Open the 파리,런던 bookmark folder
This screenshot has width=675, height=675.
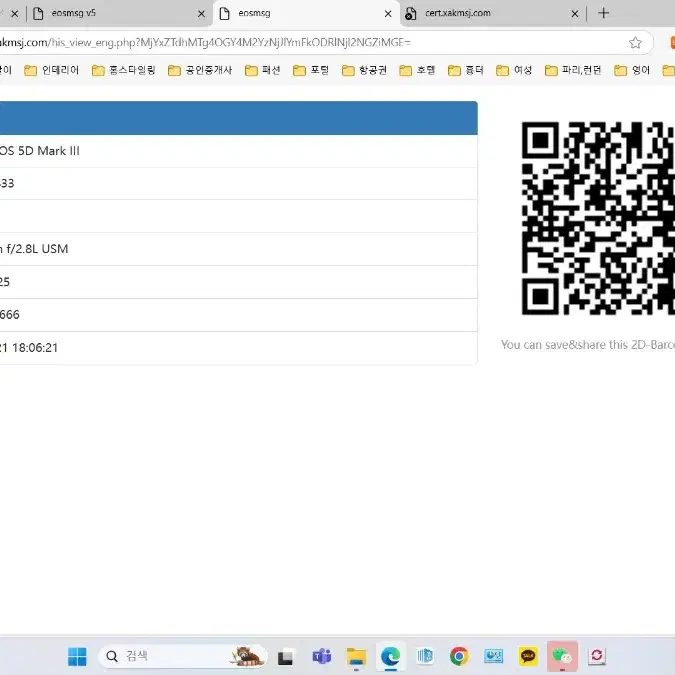[573, 70]
